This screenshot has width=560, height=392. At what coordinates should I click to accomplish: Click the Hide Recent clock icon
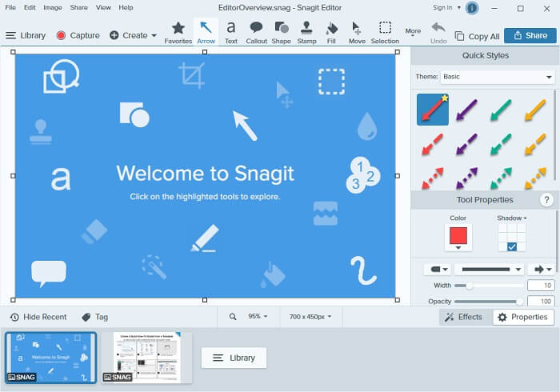point(14,317)
